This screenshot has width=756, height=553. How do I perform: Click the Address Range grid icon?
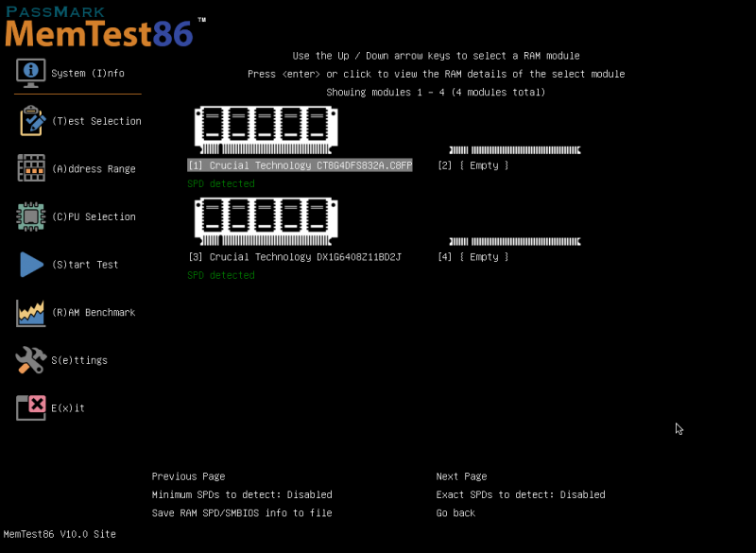click(x=31, y=168)
